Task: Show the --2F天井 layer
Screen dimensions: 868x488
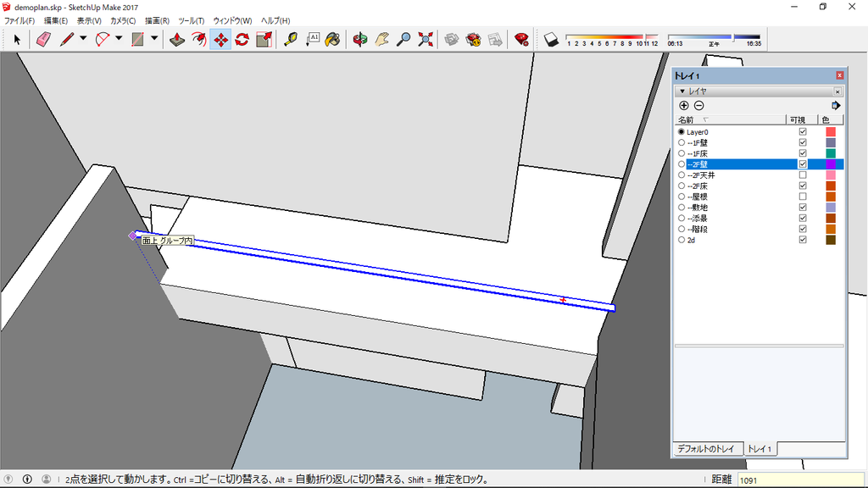Action: coord(803,175)
